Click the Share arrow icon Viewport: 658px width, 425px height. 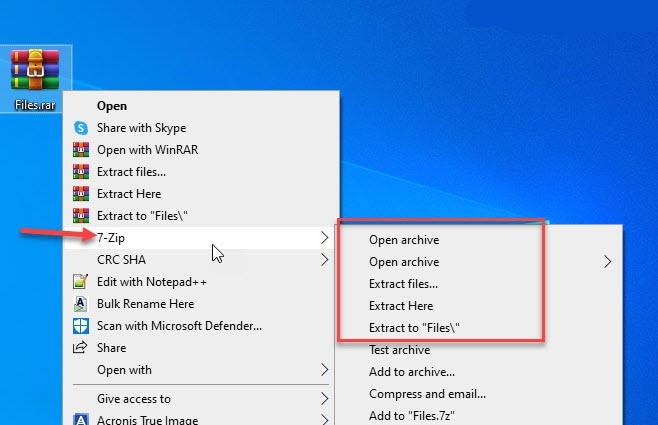[80, 347]
